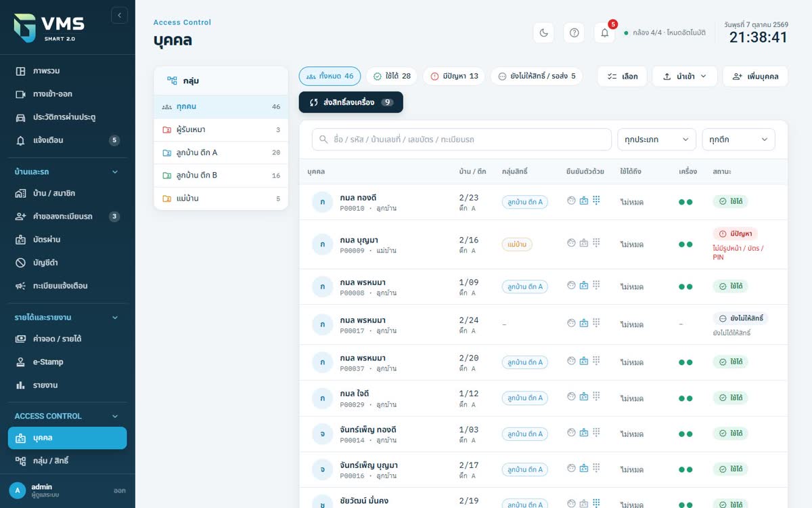This screenshot has height=508, width=812.
Task: Open บัตรผ่าน in the sidebar
Action: coord(67,240)
